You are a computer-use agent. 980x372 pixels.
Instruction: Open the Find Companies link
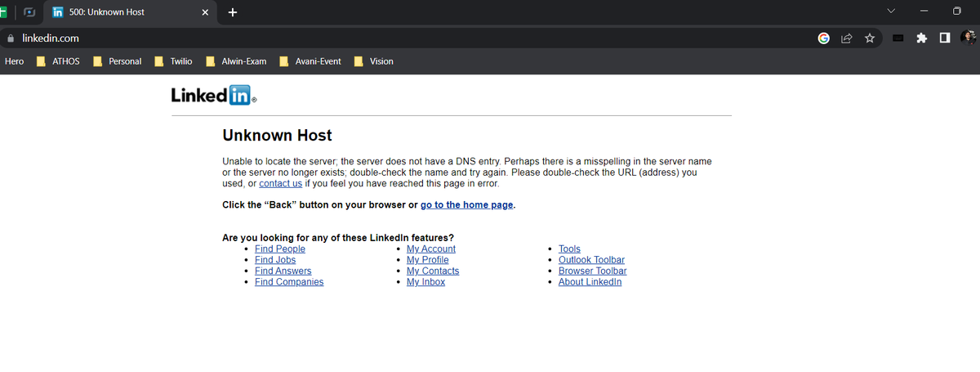click(x=289, y=282)
